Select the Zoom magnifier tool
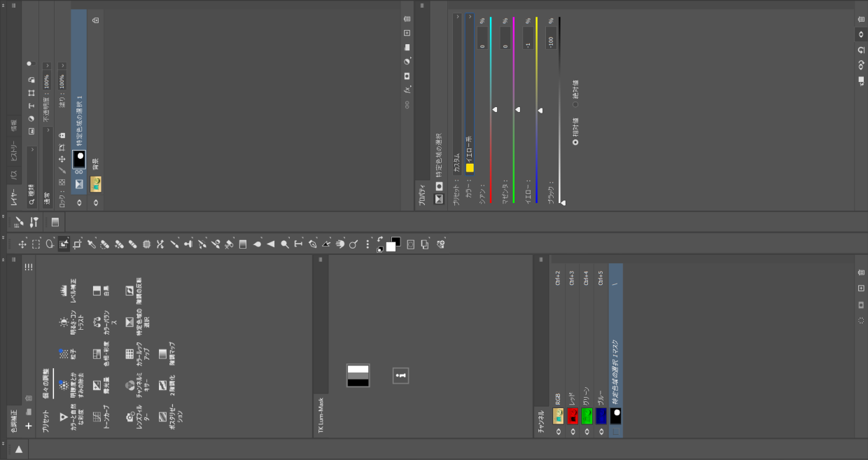The image size is (868, 460). (x=353, y=244)
